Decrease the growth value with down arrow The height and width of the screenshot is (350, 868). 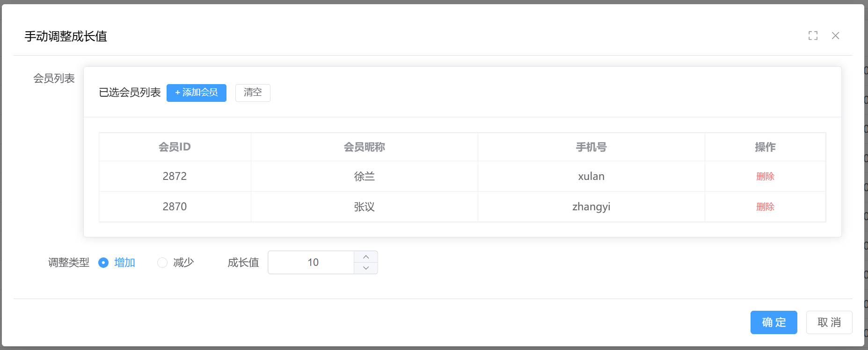point(366,268)
